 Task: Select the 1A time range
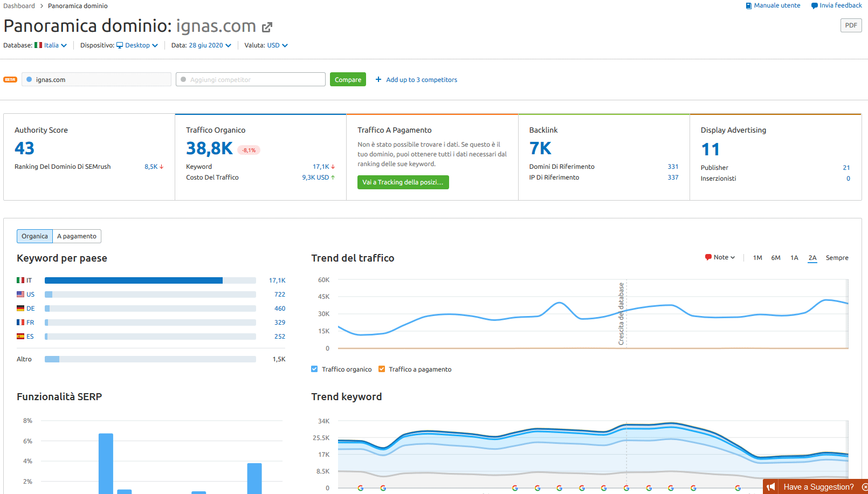[794, 258]
